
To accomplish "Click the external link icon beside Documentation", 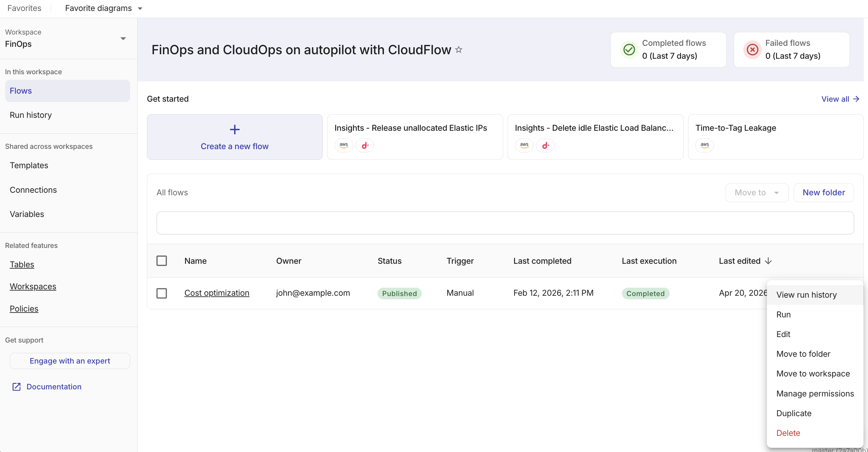I will (16, 387).
